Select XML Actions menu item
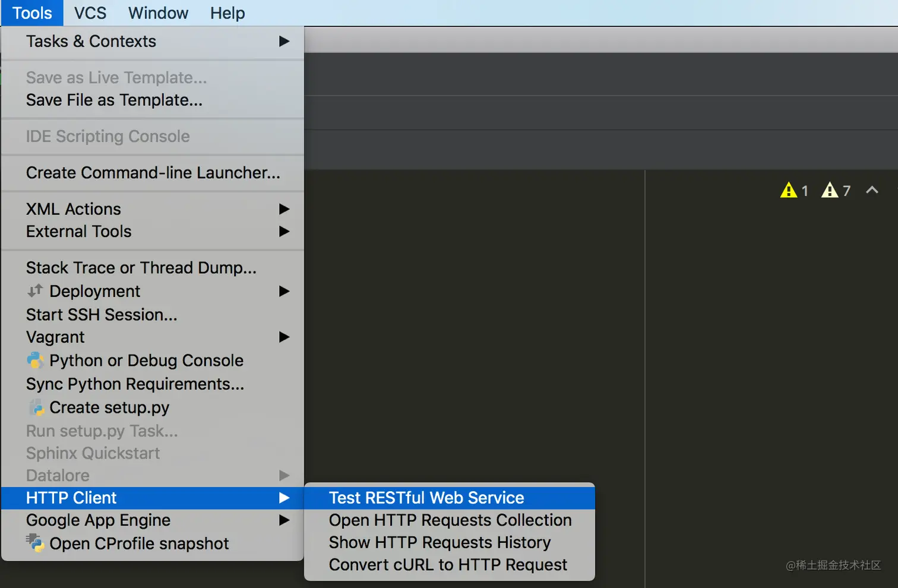Screen dimensions: 898x588 pyautogui.click(x=153, y=209)
